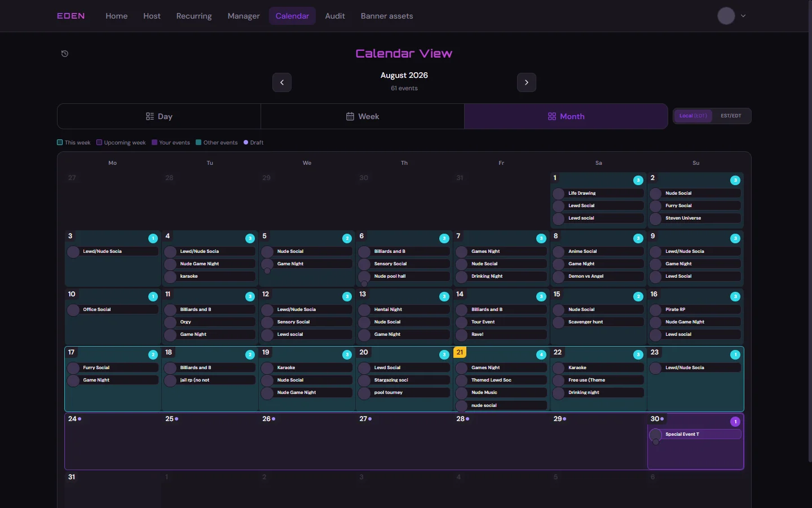Open karaoke event on August 4
Viewport: 812px width, 508px height.
pyautogui.click(x=210, y=276)
